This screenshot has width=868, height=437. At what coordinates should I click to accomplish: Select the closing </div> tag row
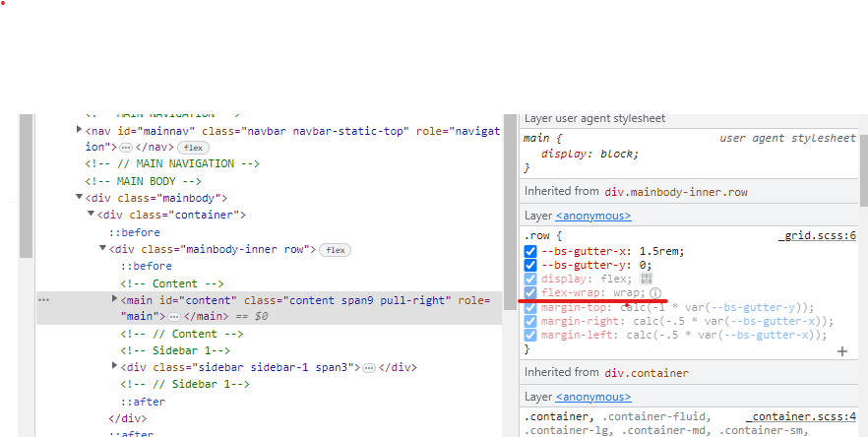click(x=128, y=418)
